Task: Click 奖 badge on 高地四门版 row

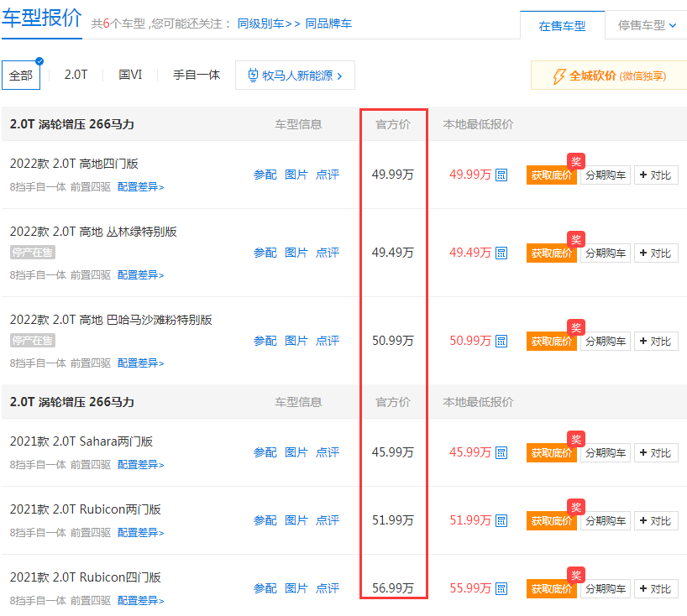Action: pos(576,161)
